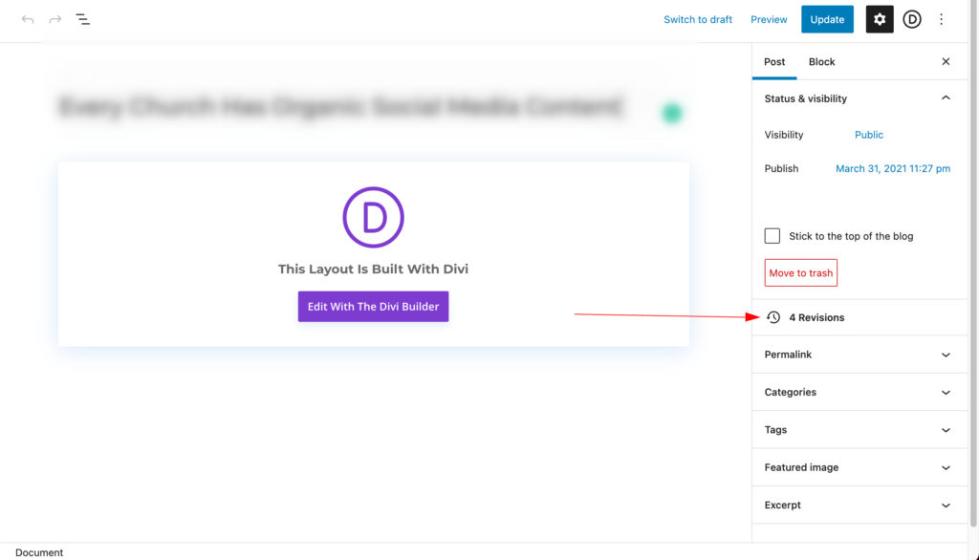Expand the Permalink panel
The image size is (979, 560).
(x=859, y=355)
